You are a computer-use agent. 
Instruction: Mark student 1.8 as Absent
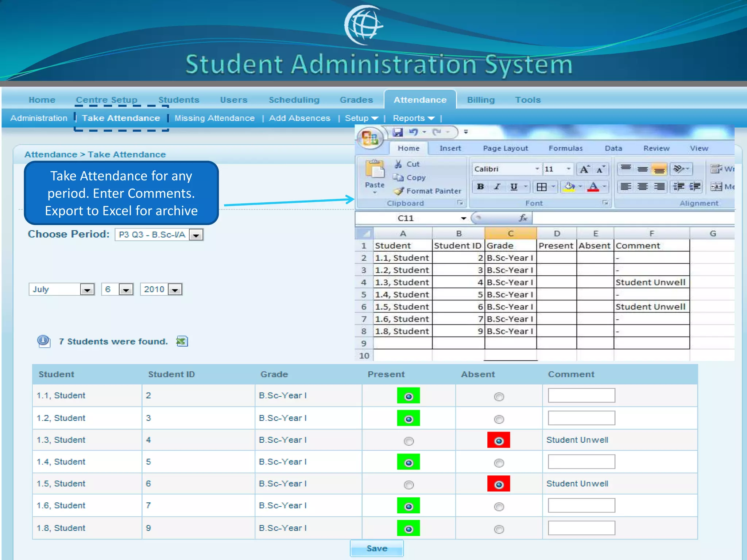pyautogui.click(x=499, y=529)
